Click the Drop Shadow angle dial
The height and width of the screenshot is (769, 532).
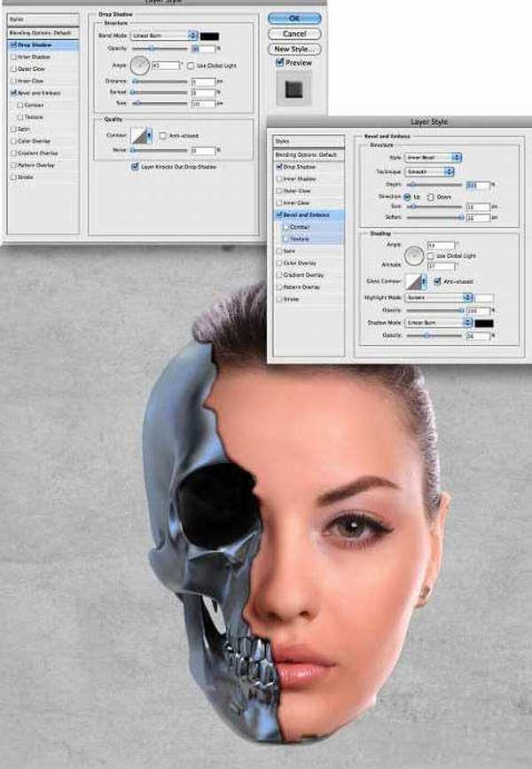tap(140, 65)
